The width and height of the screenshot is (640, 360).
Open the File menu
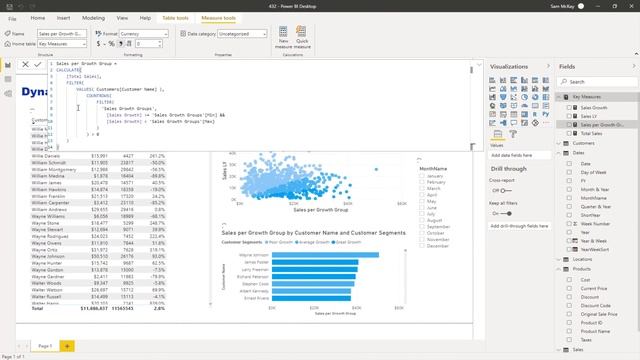point(12,19)
